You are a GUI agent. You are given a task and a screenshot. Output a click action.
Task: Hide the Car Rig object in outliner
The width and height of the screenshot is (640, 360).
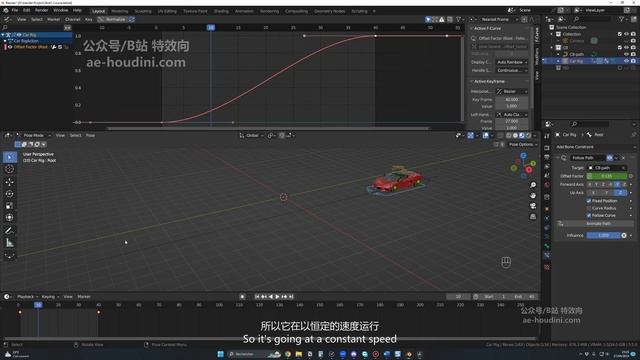(626, 61)
